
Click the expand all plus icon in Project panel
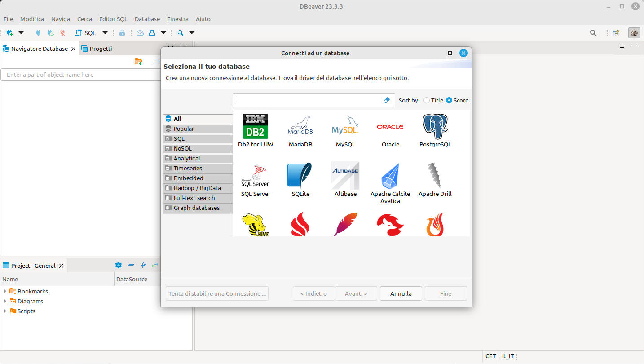143,265
